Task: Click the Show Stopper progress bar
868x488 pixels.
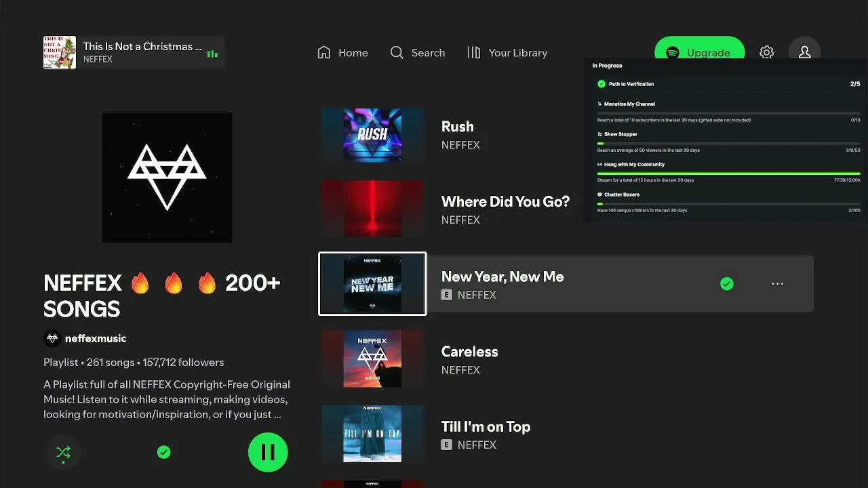Action: pos(729,143)
